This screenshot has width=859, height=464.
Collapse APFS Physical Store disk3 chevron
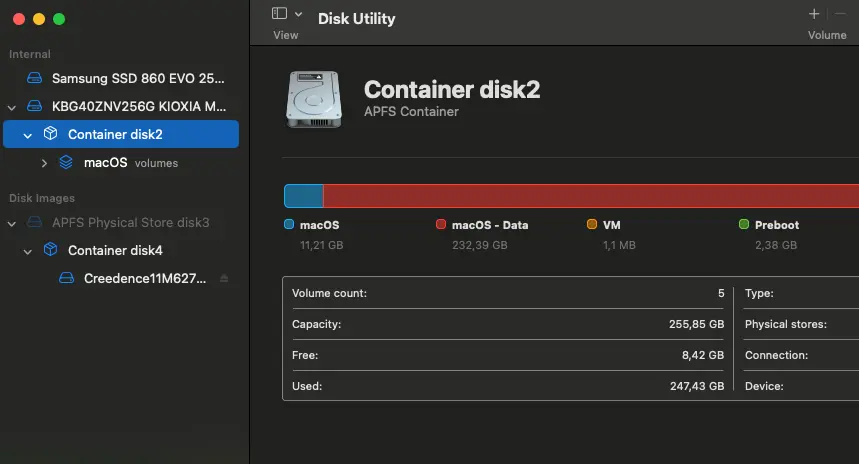click(12, 224)
